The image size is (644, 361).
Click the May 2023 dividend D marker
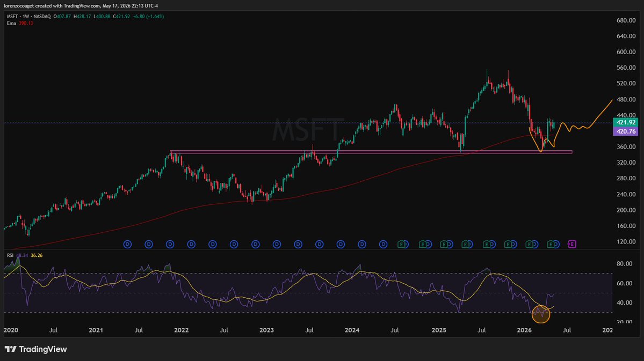tap(298, 244)
